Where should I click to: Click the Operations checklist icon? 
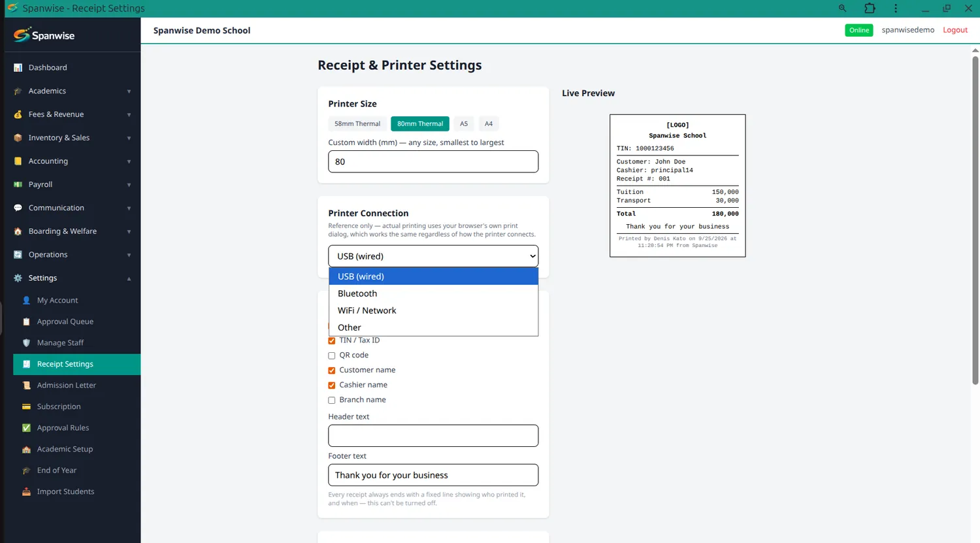click(x=18, y=255)
